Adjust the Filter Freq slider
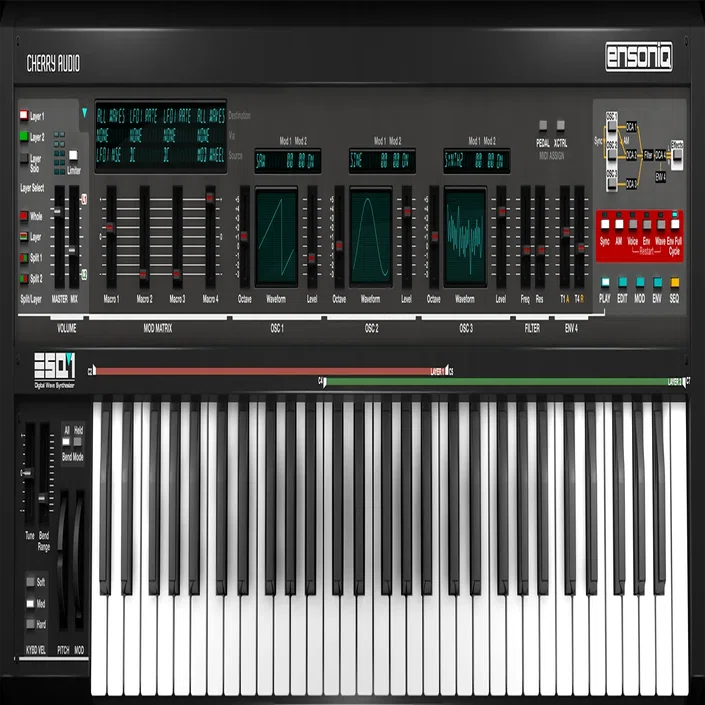 (526, 250)
